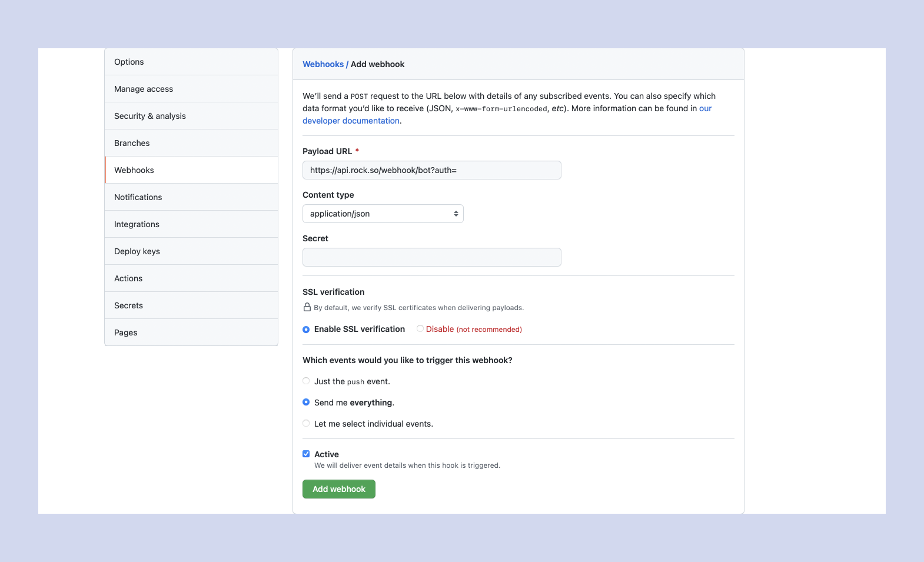The image size is (924, 562).
Task: Click the lock icon under SSL verification
Action: point(307,307)
